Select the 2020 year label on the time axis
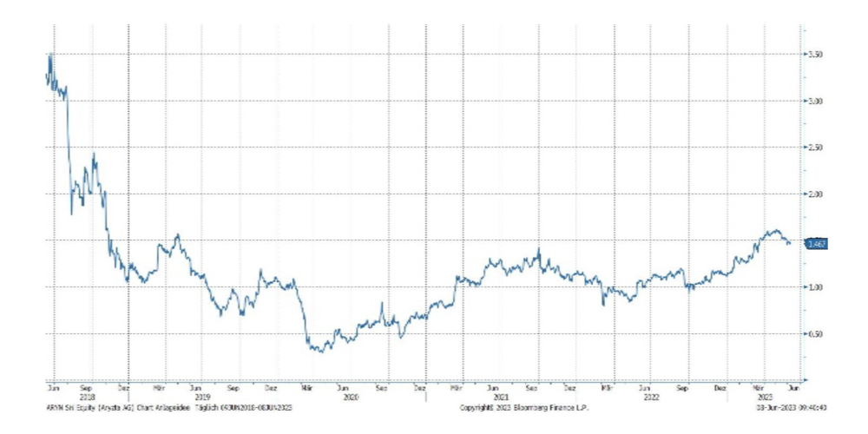Image resolution: width=868 pixels, height=434 pixels. click(352, 397)
